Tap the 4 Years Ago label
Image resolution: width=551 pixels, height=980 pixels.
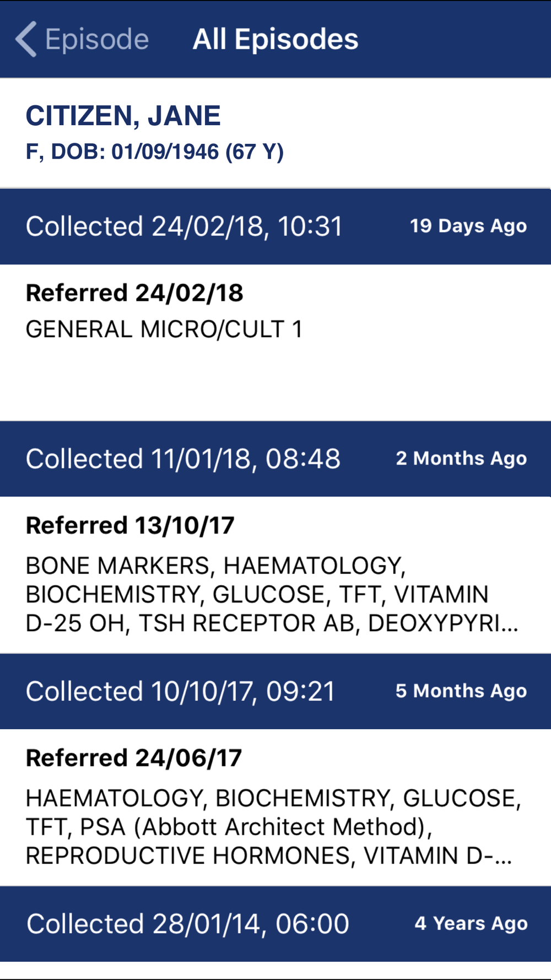coord(471,924)
